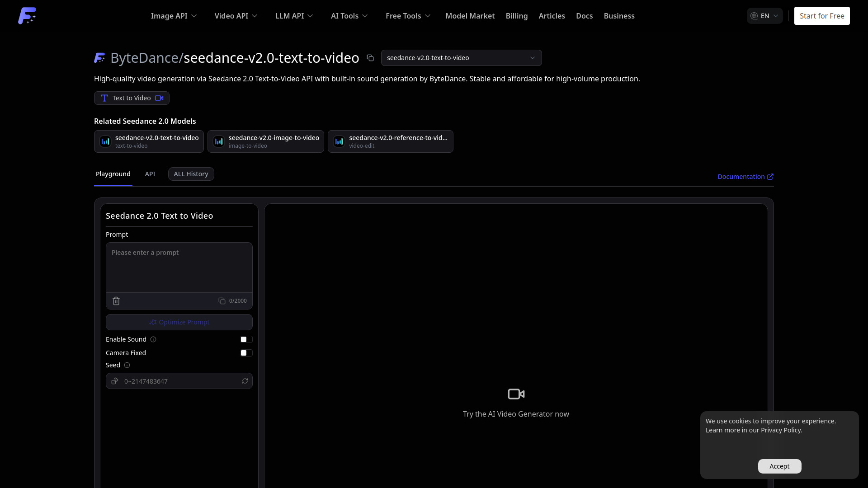Screen dimensions: 868x488
Task: Click the external link icon beside Documentation
Action: 770,177
